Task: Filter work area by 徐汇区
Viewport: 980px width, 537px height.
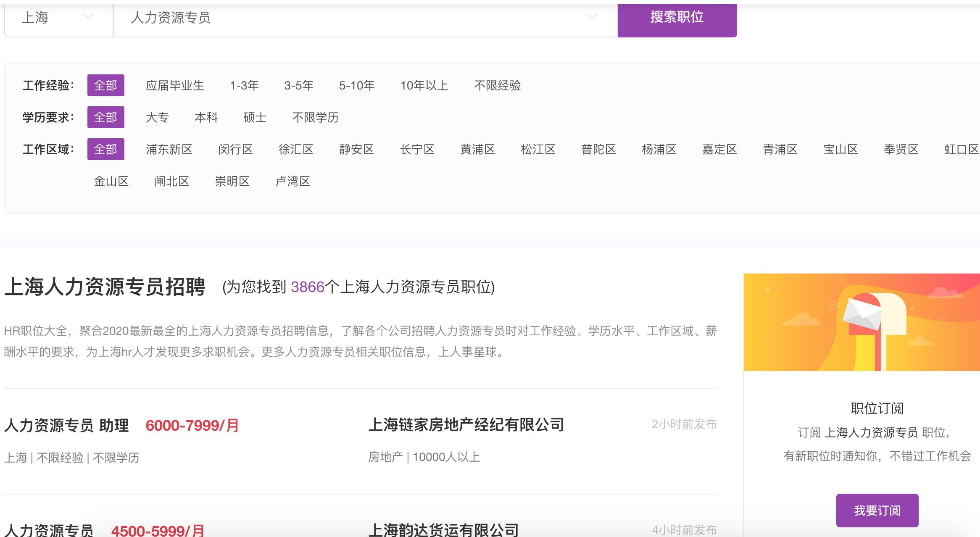Action: click(296, 149)
